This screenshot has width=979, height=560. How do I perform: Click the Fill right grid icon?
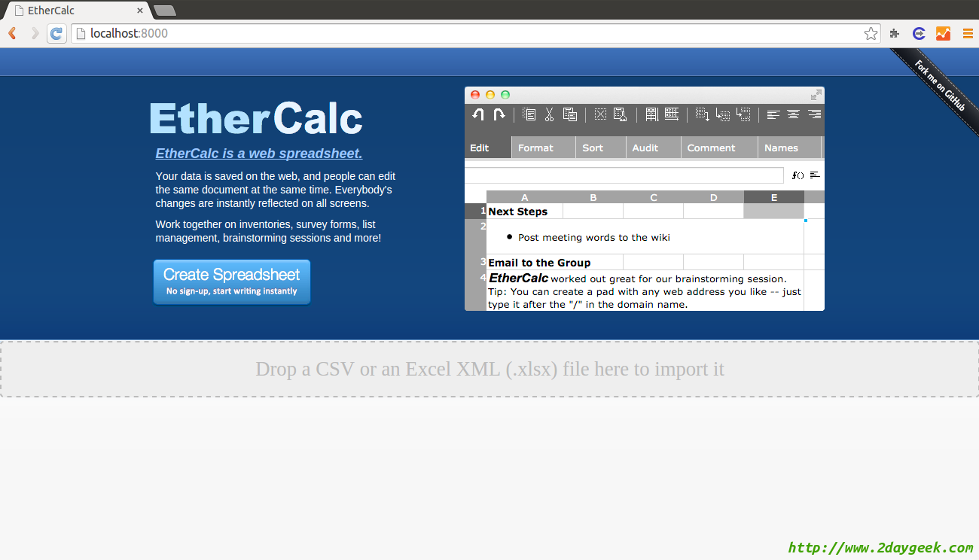(x=672, y=114)
